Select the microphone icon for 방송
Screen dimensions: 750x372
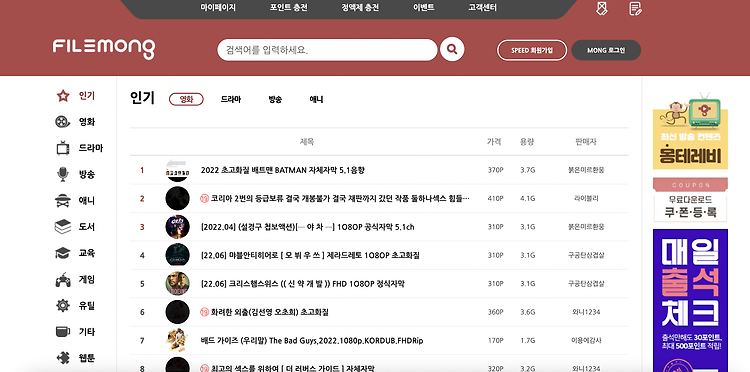[63, 174]
